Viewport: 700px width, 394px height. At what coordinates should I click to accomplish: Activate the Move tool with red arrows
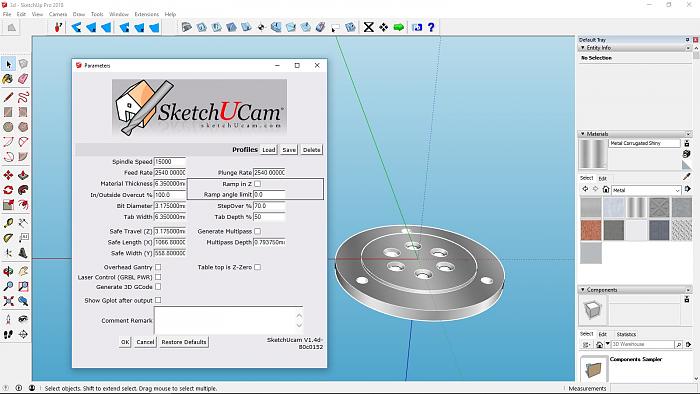8,175
